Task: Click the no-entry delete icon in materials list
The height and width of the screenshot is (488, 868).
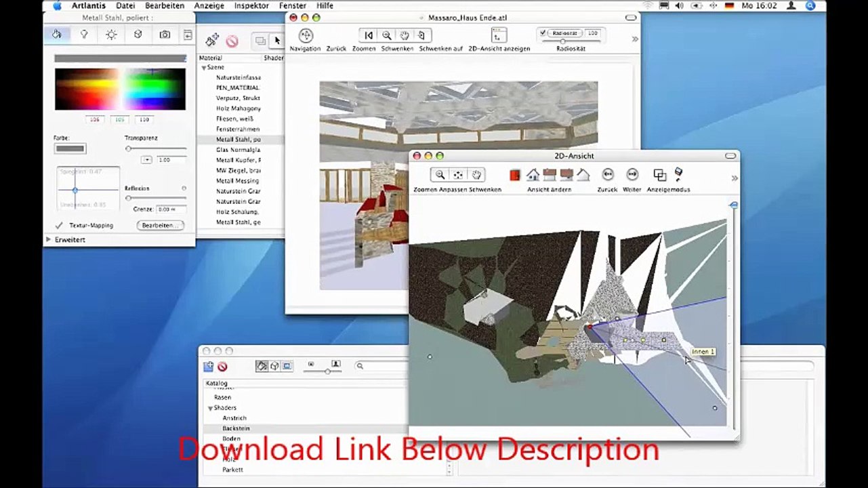Action: pyautogui.click(x=232, y=41)
